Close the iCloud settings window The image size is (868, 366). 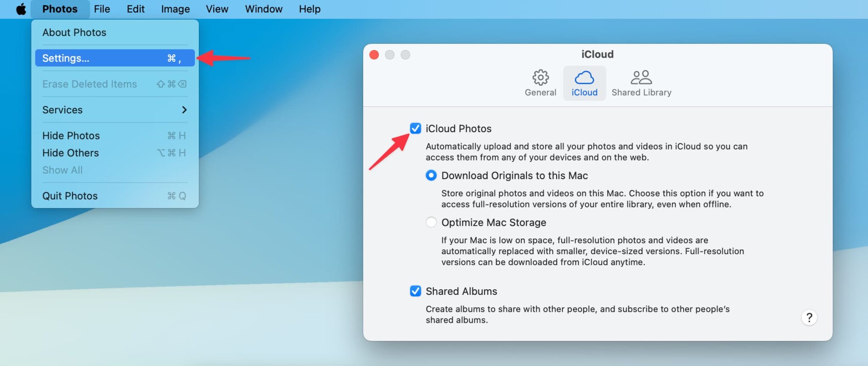pyautogui.click(x=374, y=55)
